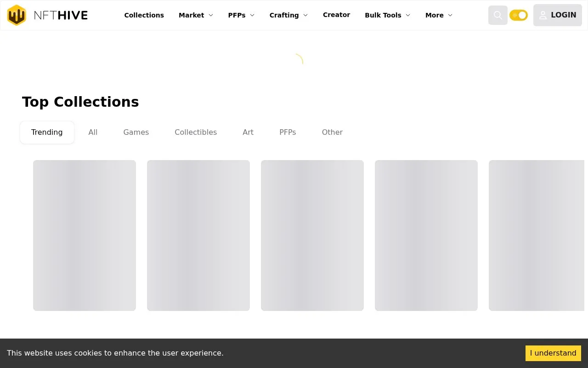This screenshot has height=368, width=588.
Task: Expand the Bulk Tools dropdown
Action: click(x=387, y=15)
